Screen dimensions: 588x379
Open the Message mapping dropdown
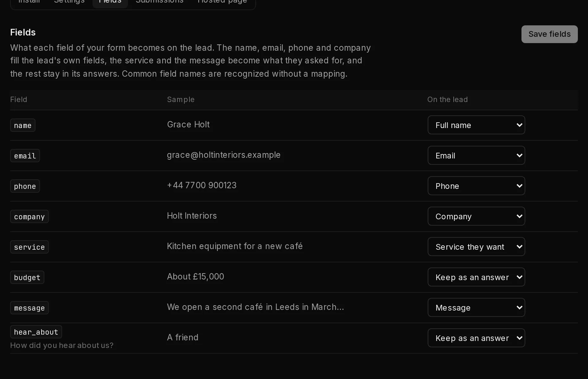(476, 307)
